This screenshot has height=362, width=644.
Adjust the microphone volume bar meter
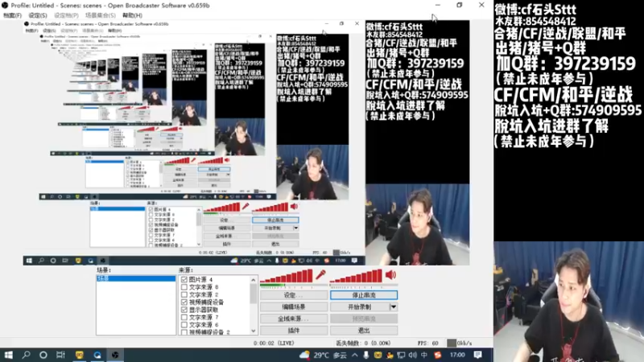tap(287, 276)
